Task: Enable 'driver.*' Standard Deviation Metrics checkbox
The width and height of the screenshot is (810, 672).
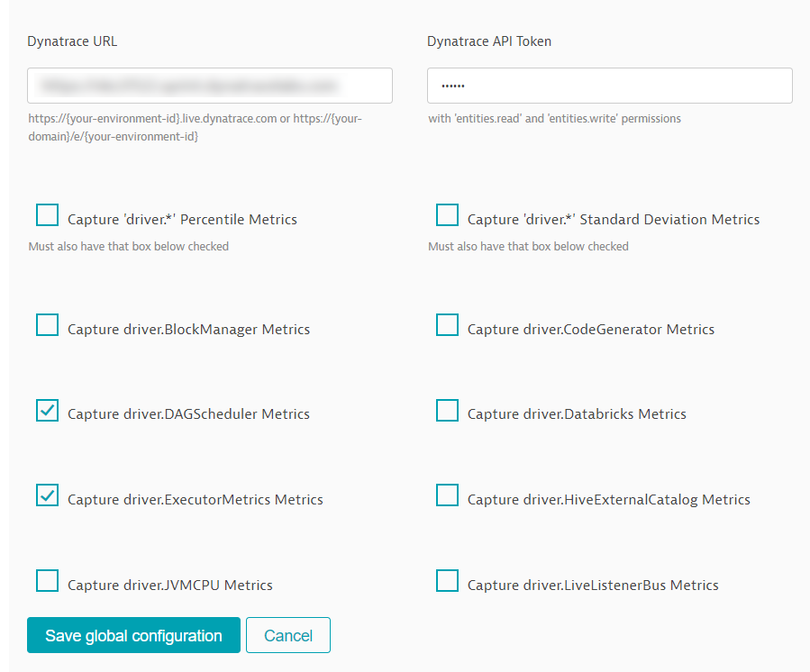Action: (x=447, y=215)
